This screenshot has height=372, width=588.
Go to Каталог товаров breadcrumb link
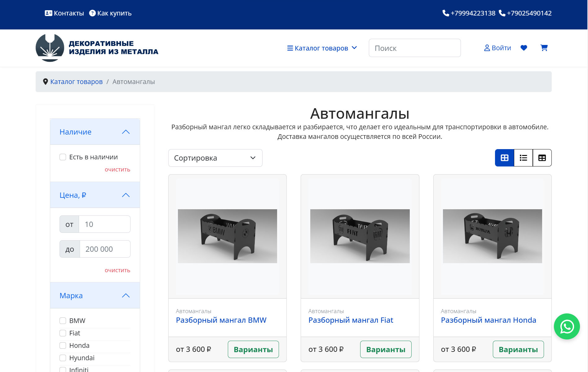[x=76, y=82]
